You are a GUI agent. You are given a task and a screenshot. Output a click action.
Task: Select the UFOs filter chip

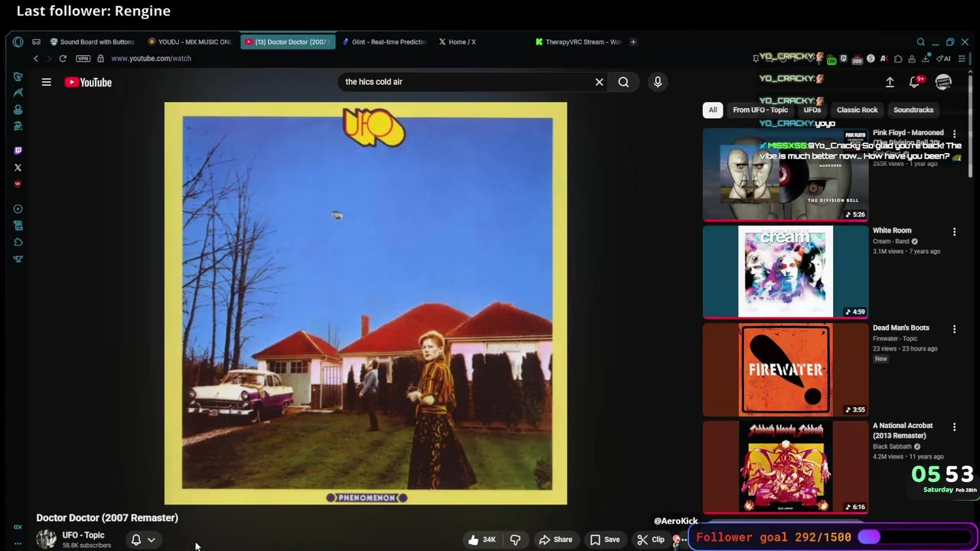pos(812,109)
